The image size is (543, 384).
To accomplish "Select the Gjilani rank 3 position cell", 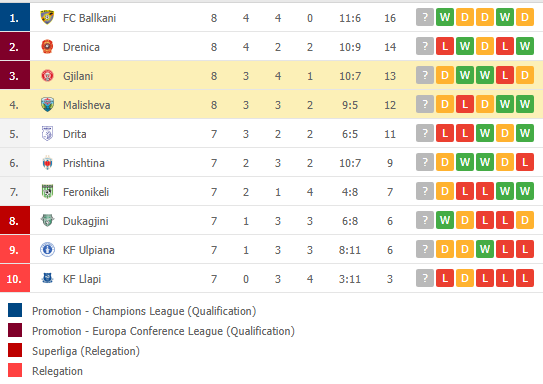I will [15, 75].
